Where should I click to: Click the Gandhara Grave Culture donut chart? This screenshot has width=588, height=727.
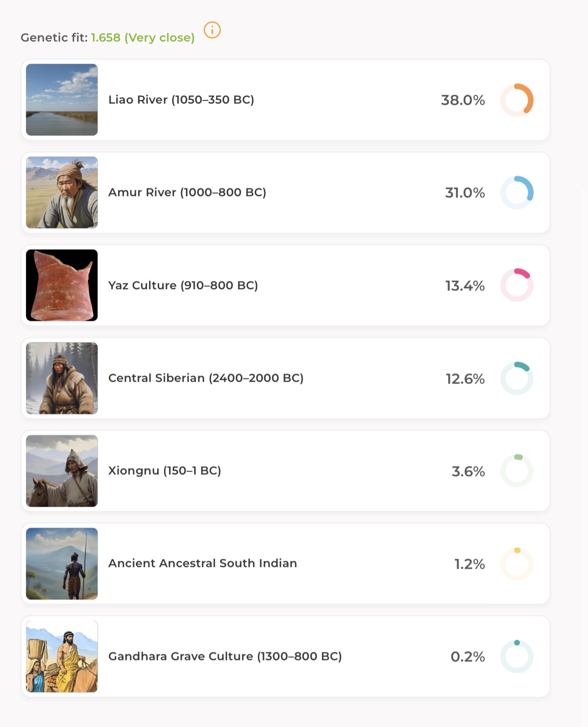point(517,656)
